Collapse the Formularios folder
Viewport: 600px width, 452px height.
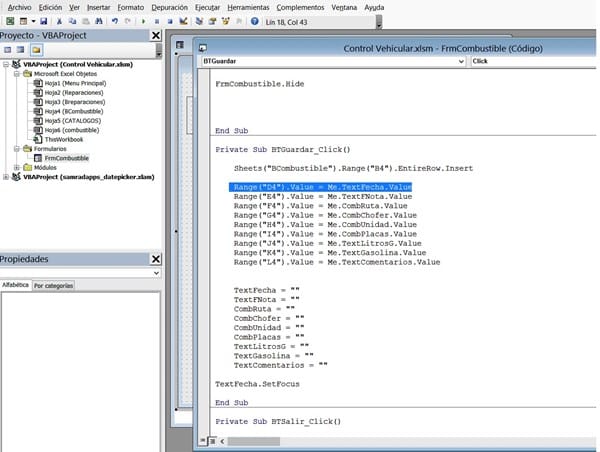(x=16, y=148)
